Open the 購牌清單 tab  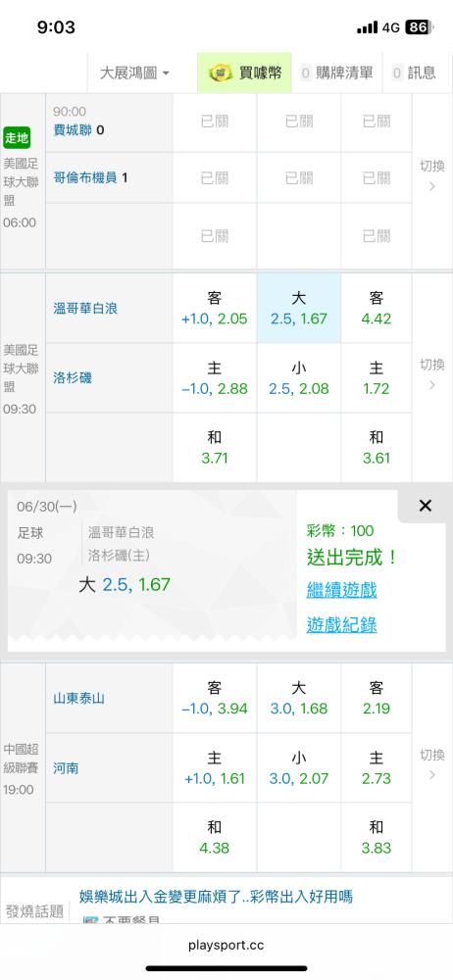click(336, 73)
